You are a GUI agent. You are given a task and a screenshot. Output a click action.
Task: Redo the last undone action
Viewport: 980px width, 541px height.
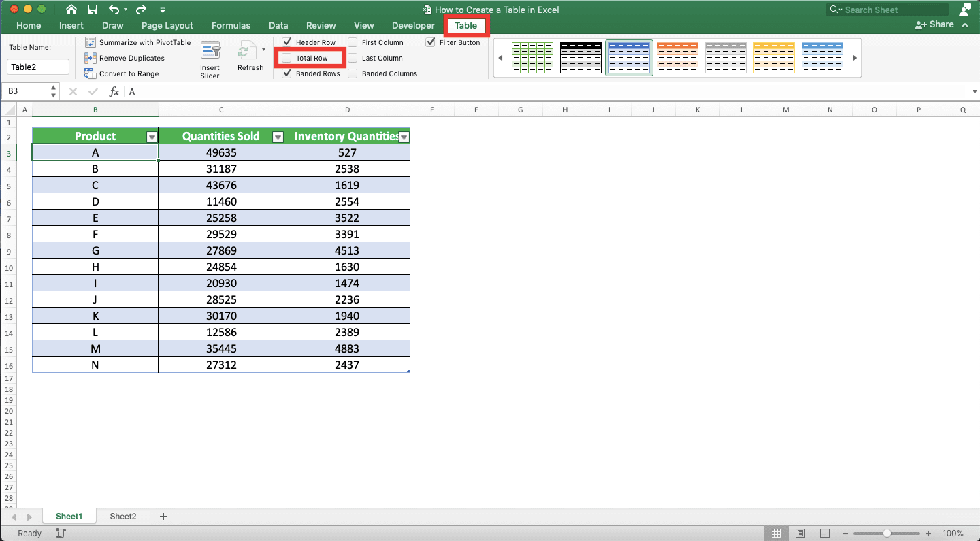[141, 10]
